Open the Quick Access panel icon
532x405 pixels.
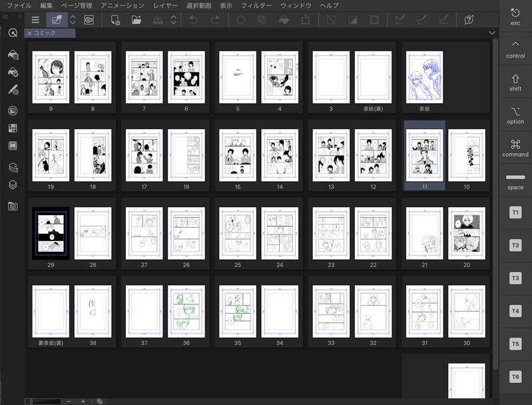13,33
